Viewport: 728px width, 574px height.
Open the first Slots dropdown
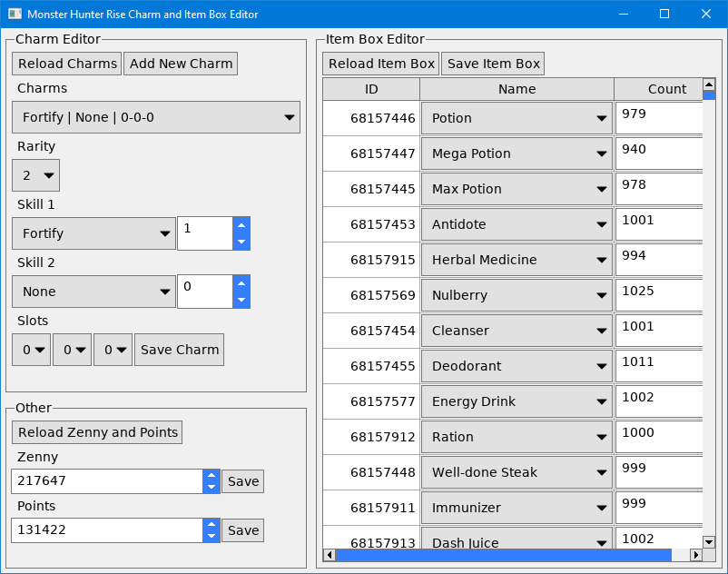tap(31, 350)
